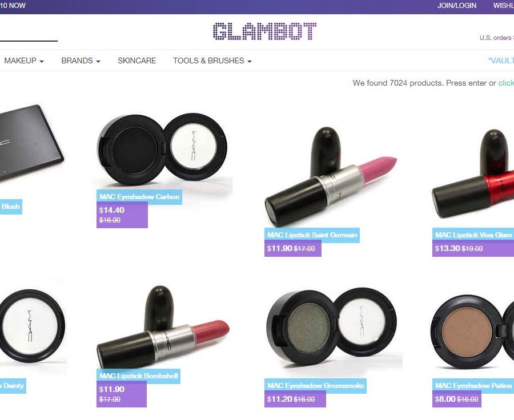The width and height of the screenshot is (514, 420).
Task: Open MAC Eyeshadow Carbon product image
Action: pyautogui.click(x=163, y=149)
